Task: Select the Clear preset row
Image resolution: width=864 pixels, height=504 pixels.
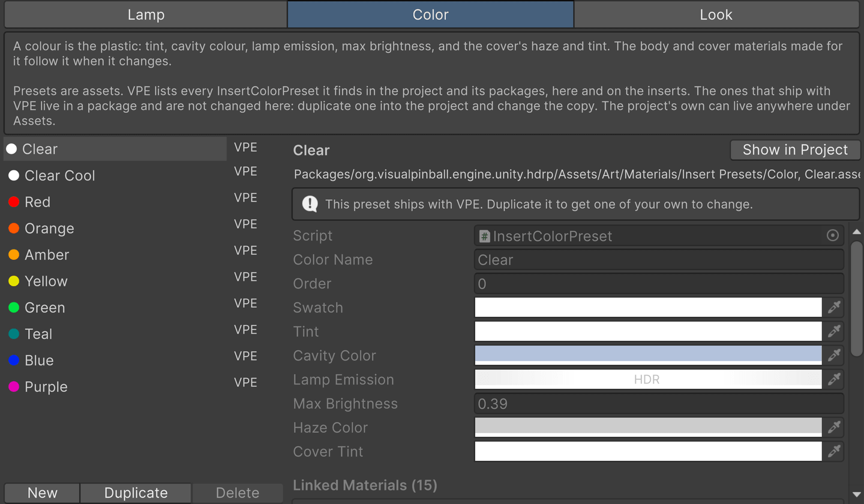Action: click(x=115, y=149)
